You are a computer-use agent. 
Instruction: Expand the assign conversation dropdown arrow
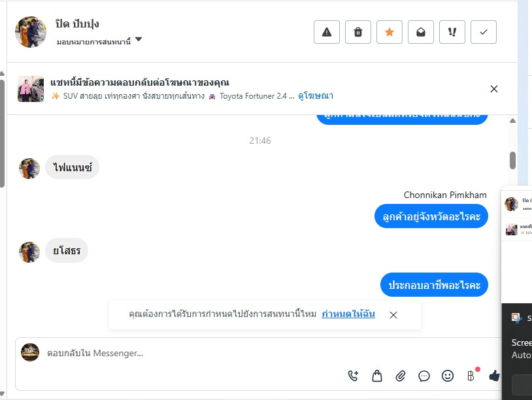tap(139, 39)
